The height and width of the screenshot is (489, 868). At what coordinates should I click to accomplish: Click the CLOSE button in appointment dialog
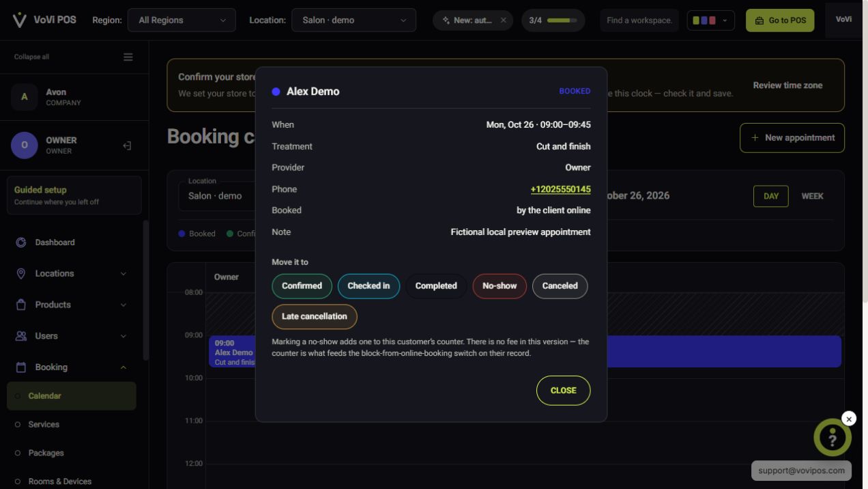click(564, 391)
